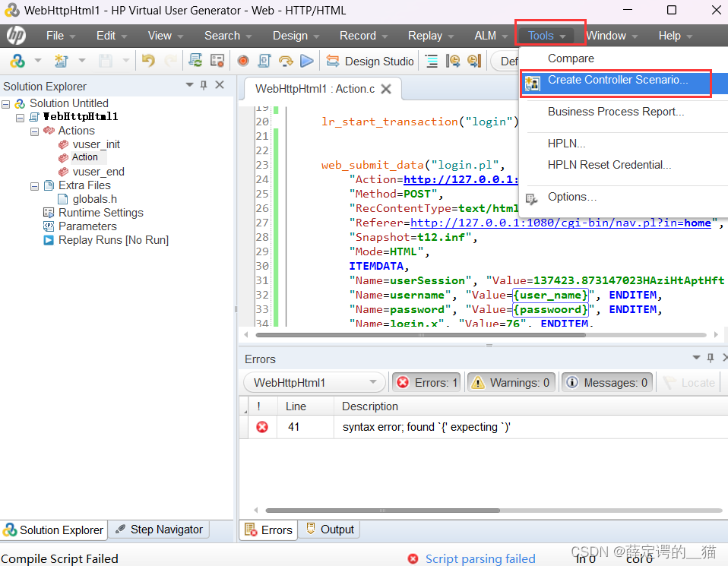The width and height of the screenshot is (728, 566).
Task: Open dropdown next to New Script icon
Action: coord(82,61)
